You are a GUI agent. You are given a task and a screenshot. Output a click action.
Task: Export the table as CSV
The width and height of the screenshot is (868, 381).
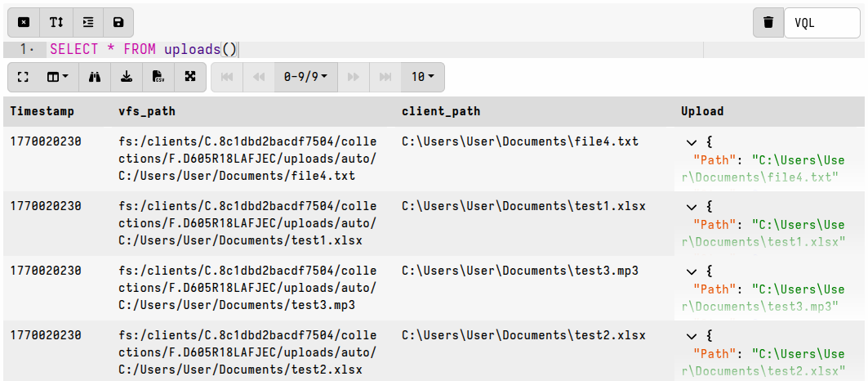pyautogui.click(x=158, y=77)
